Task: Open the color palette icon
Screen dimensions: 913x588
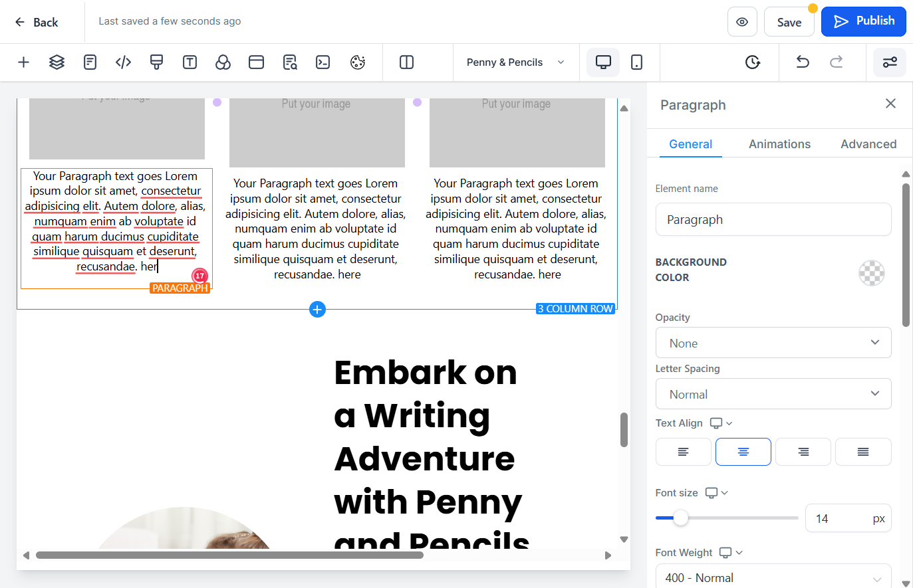Action: [x=358, y=62]
